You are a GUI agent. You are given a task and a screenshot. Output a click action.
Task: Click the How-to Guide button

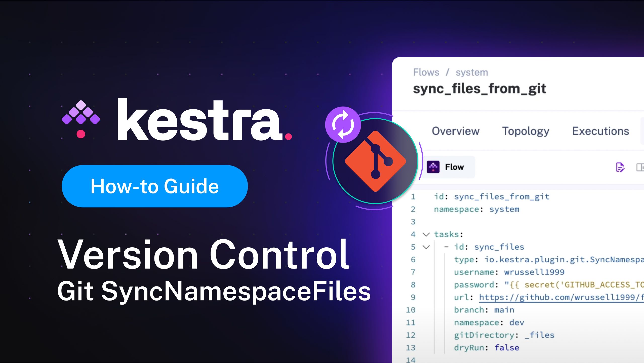(x=155, y=186)
